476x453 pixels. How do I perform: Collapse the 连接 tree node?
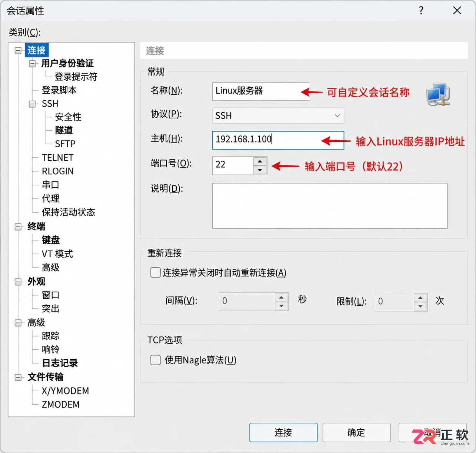18,50
